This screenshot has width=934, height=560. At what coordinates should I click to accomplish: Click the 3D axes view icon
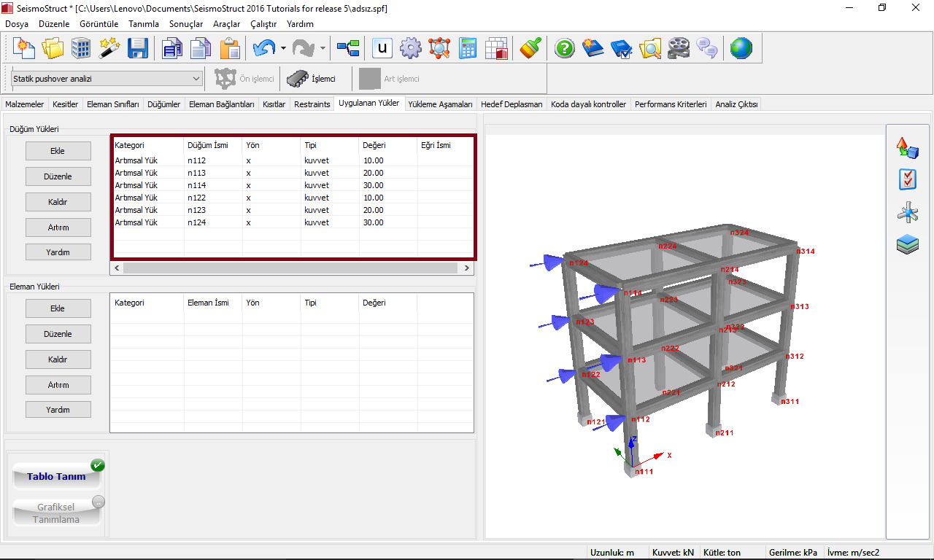907,214
